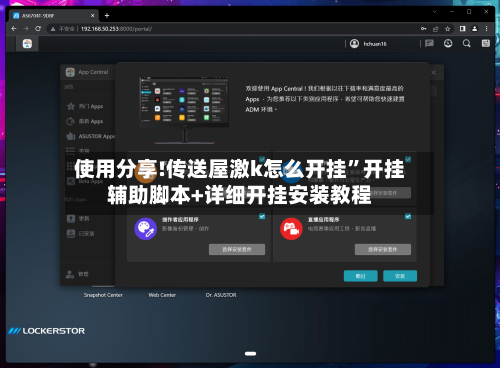Screen dimensions: 500x368
Task: Select the AS6704T-9D8F browser tab
Action: (53, 16)
